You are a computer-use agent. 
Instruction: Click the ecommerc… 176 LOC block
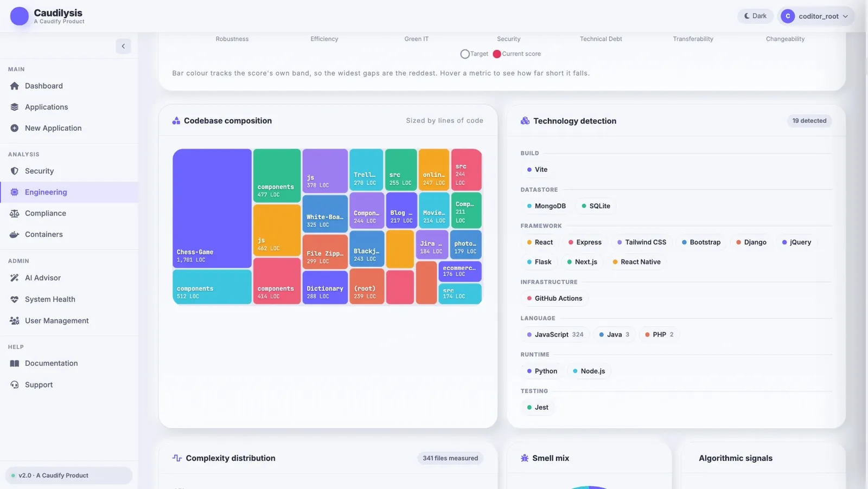[x=459, y=271]
